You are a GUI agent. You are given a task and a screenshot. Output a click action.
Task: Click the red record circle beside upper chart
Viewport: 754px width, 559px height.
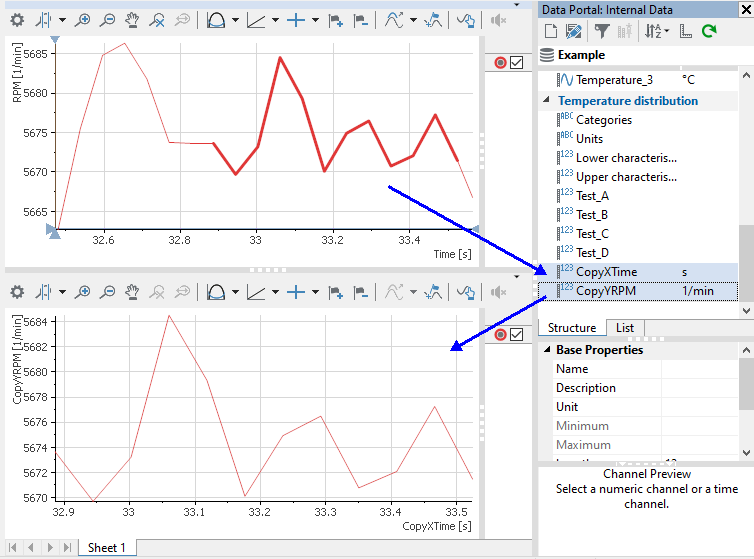click(501, 62)
